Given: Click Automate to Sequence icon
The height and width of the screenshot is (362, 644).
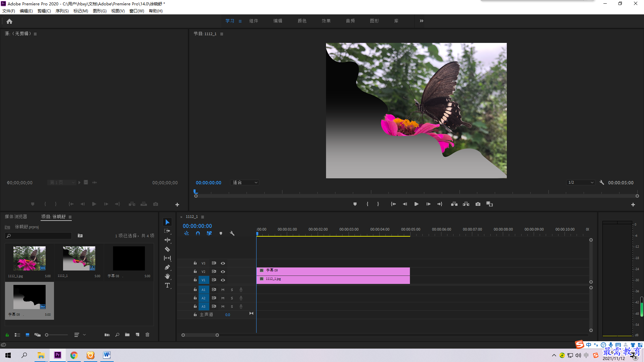Looking at the screenshot, I should [x=107, y=335].
